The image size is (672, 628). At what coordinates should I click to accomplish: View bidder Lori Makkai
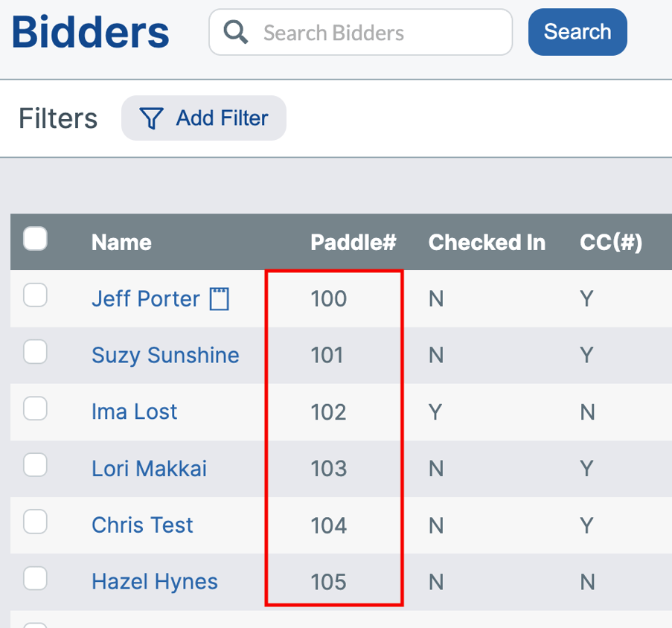click(x=149, y=469)
